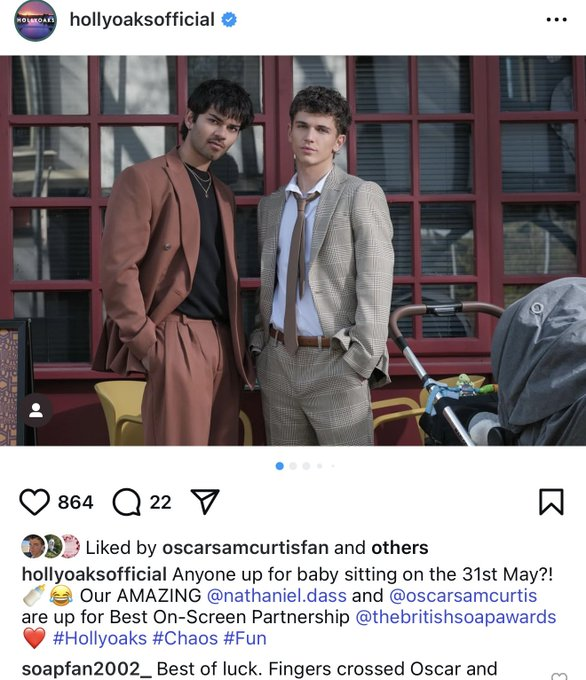Open the @thebritishsoapawards mention
Viewport: 586px width, 680px height.
[x=455, y=617]
